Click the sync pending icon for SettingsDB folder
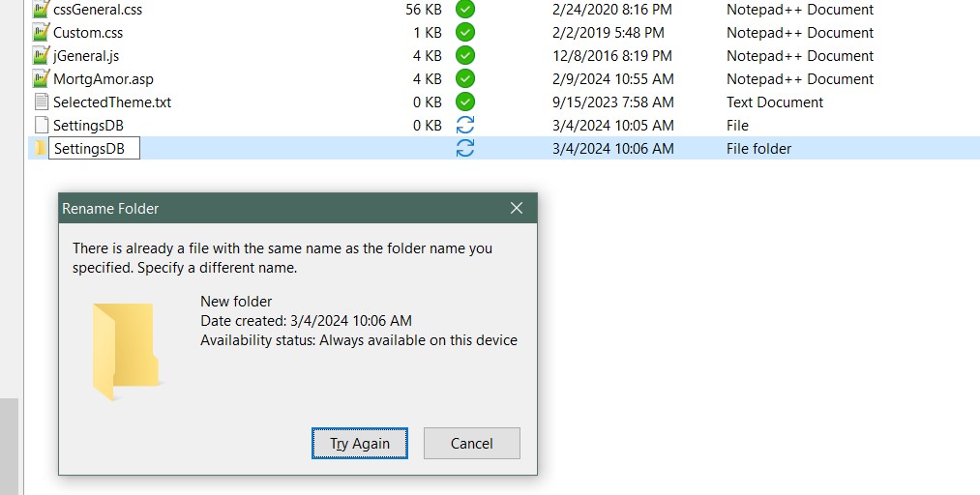980x495 pixels. [x=465, y=149]
